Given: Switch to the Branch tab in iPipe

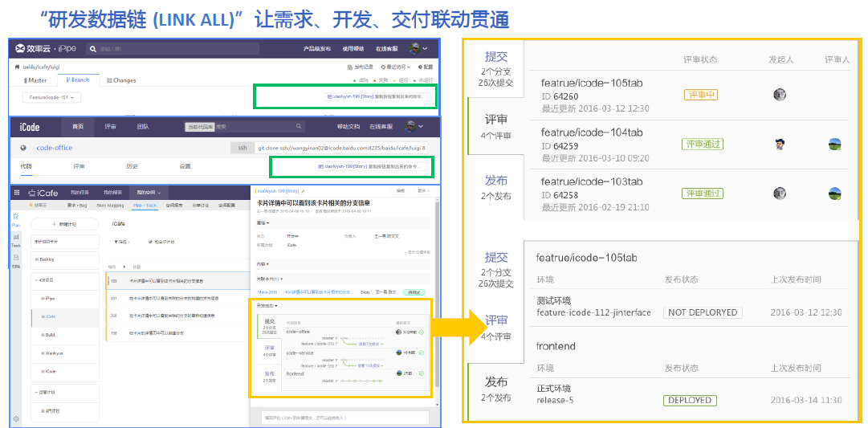Looking at the screenshot, I should [78, 80].
